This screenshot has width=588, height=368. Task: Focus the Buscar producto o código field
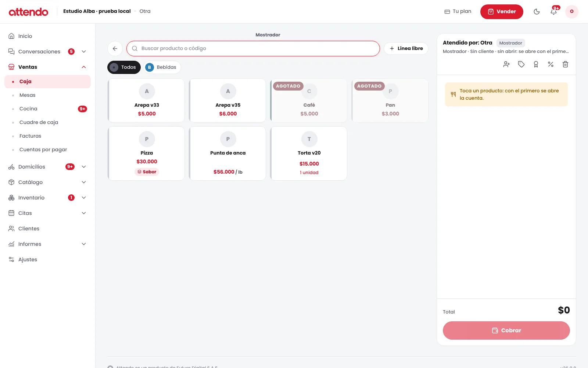click(253, 49)
